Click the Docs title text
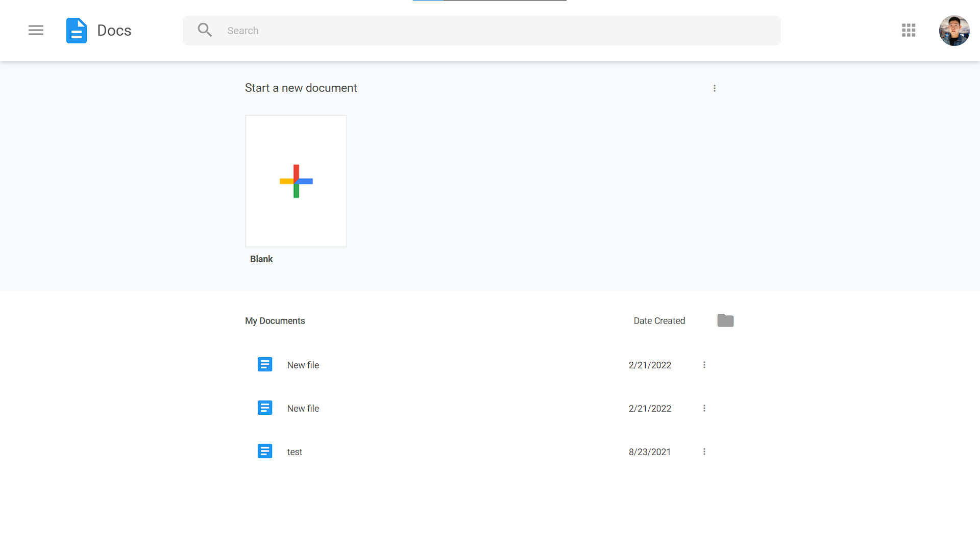This screenshot has height=551, width=980. pyautogui.click(x=114, y=31)
